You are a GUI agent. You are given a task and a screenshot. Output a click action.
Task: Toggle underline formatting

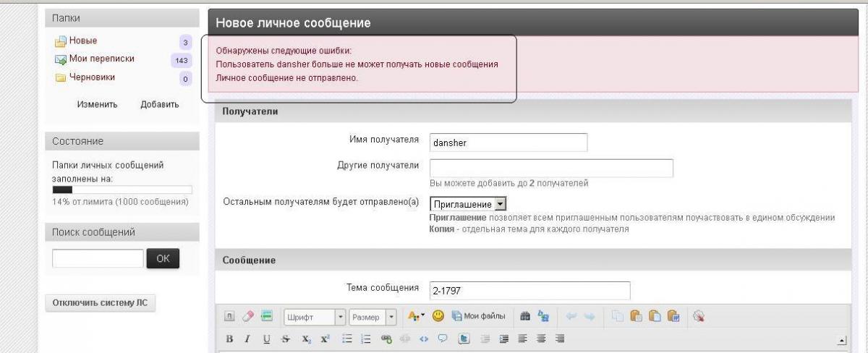(x=266, y=339)
